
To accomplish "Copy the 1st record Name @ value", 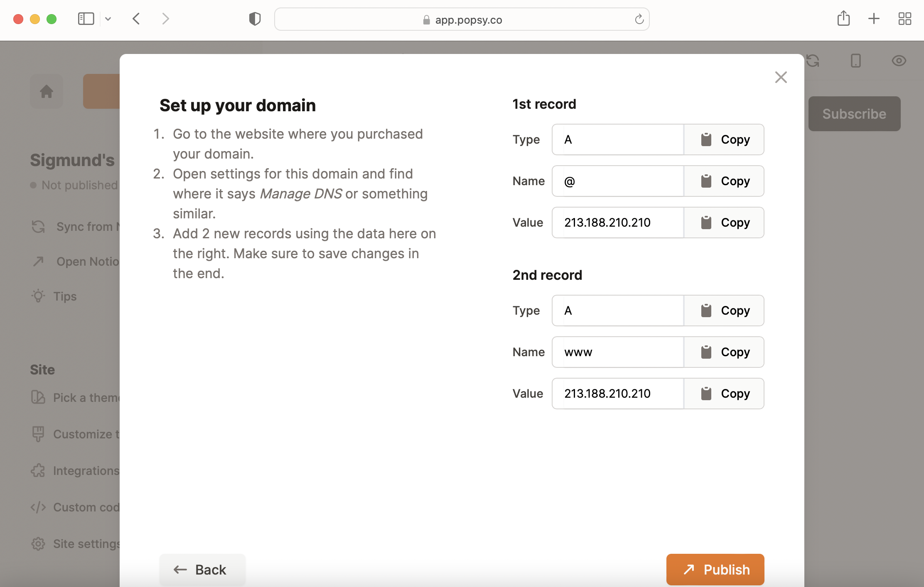I will pyautogui.click(x=724, y=181).
